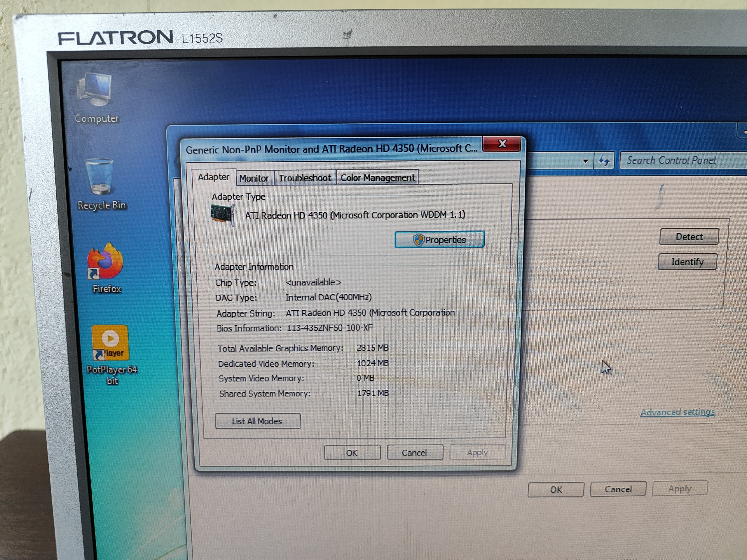Click the Detect button

689,237
